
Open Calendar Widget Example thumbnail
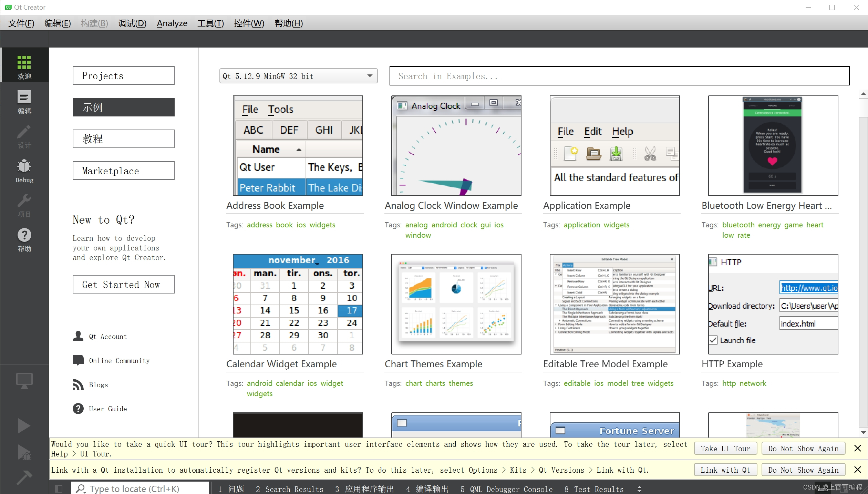[x=298, y=304]
